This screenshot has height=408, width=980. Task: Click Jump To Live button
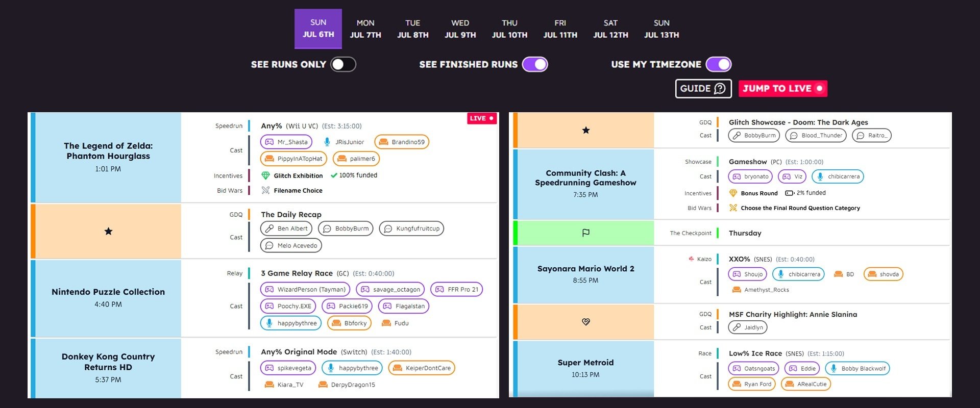[783, 88]
